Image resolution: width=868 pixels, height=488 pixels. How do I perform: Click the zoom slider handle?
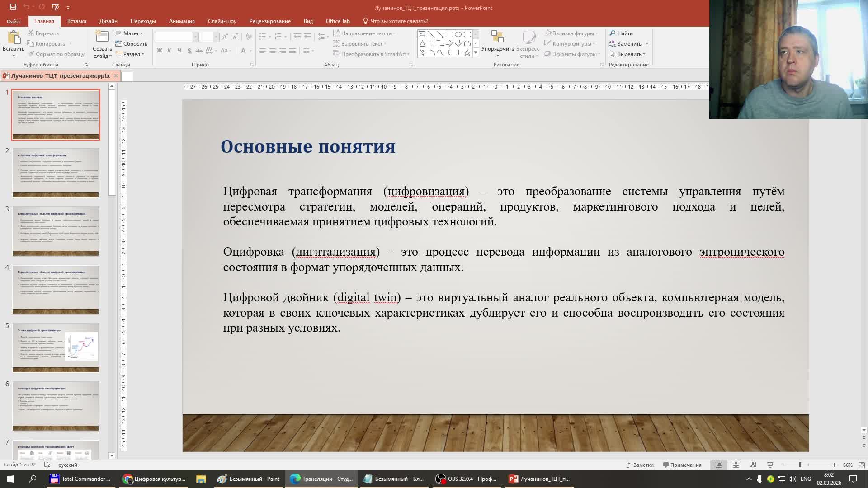click(800, 465)
